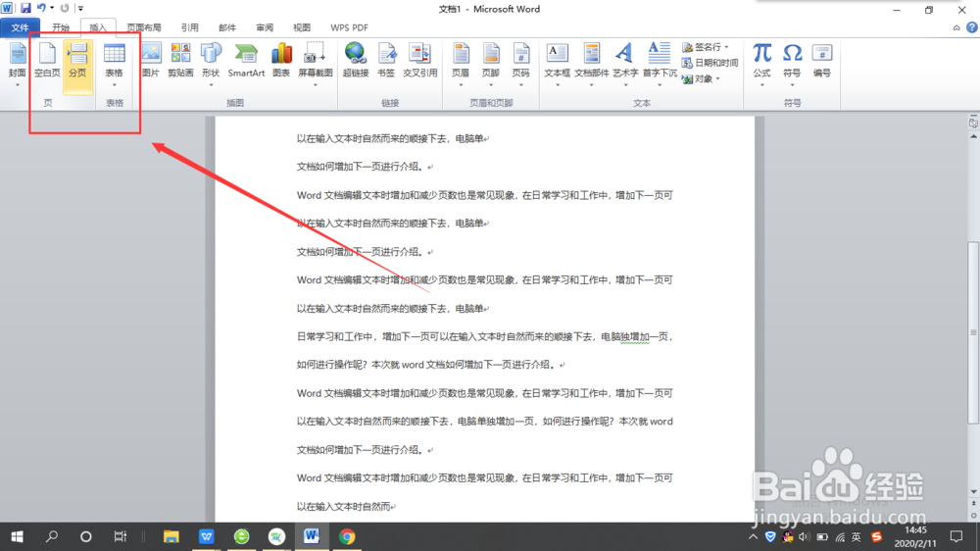This screenshot has width=980, height=551.
Task: Insert a hyperlink (超链接)
Action: tap(356, 61)
